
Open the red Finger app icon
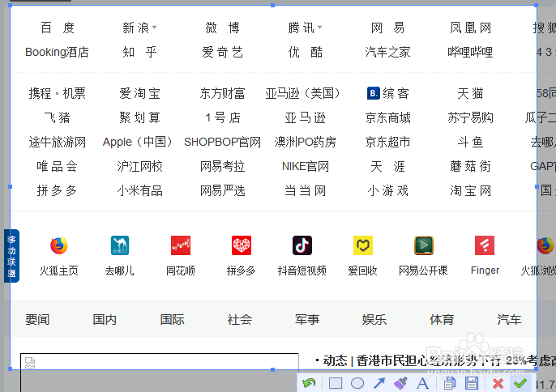[485, 245]
